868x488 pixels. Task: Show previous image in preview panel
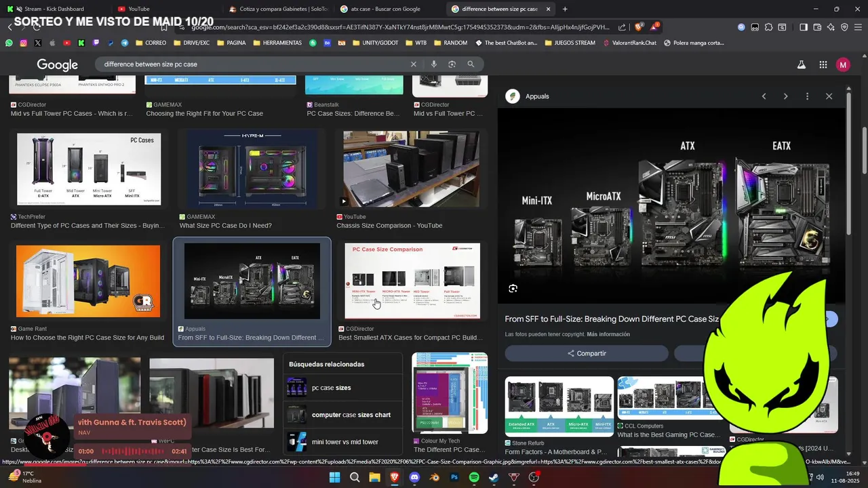tap(764, 96)
